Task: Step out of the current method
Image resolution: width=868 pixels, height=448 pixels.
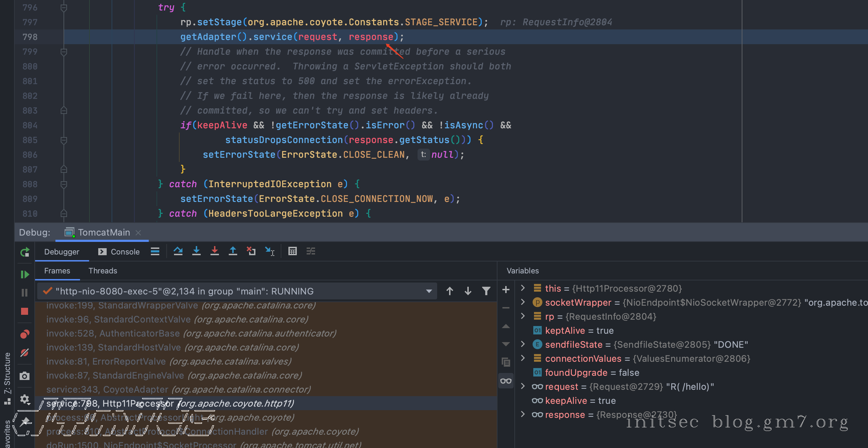Action: 233,251
